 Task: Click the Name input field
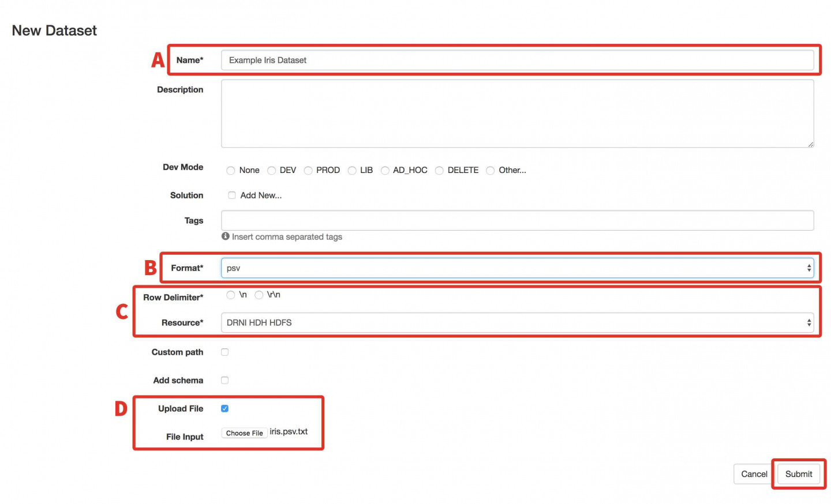pos(516,60)
